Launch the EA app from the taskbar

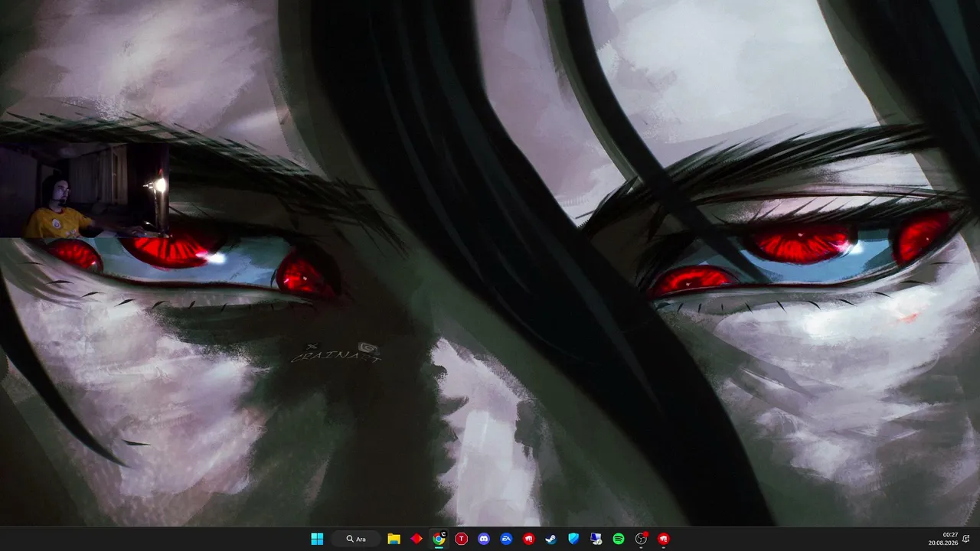point(506,539)
